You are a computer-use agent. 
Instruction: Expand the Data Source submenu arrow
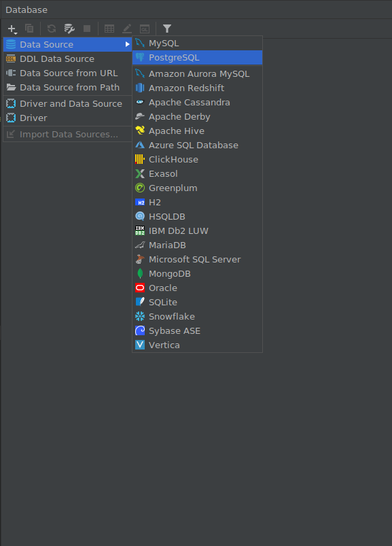click(127, 44)
